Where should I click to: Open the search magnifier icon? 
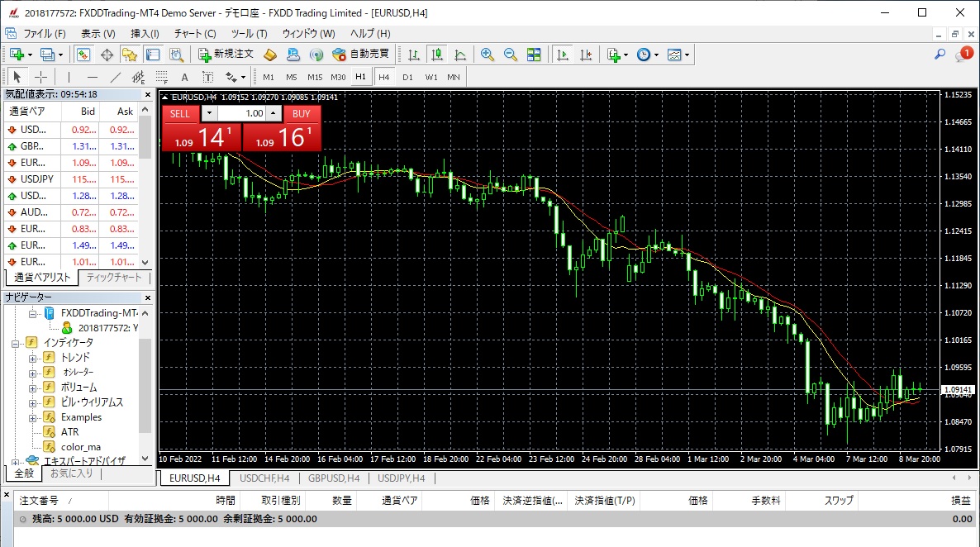click(940, 55)
